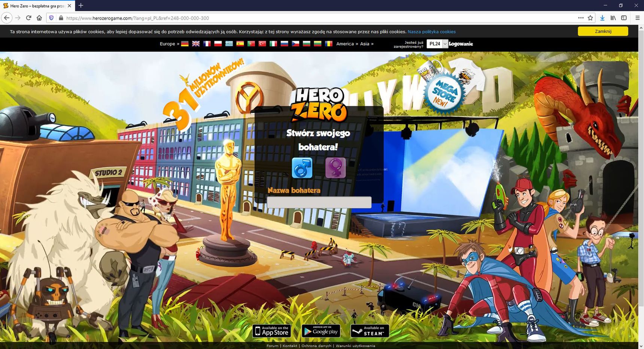Select the German flag language
The width and height of the screenshot is (644, 349).
[185, 44]
